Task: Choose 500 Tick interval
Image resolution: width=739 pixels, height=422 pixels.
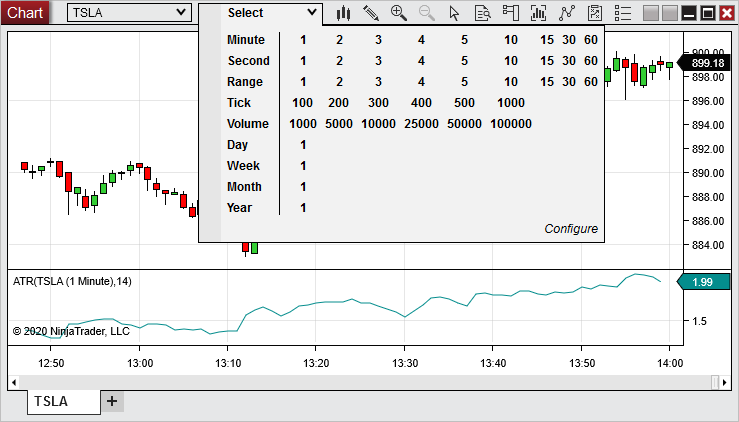Action: point(464,103)
